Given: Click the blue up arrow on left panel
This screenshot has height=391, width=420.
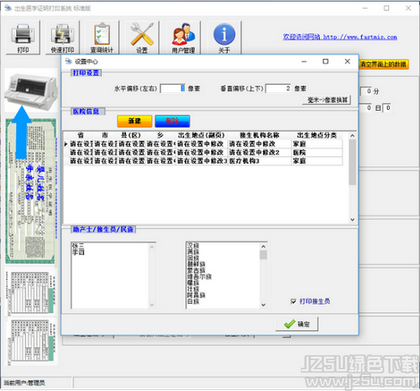Looking at the screenshot, I should pos(21,132).
